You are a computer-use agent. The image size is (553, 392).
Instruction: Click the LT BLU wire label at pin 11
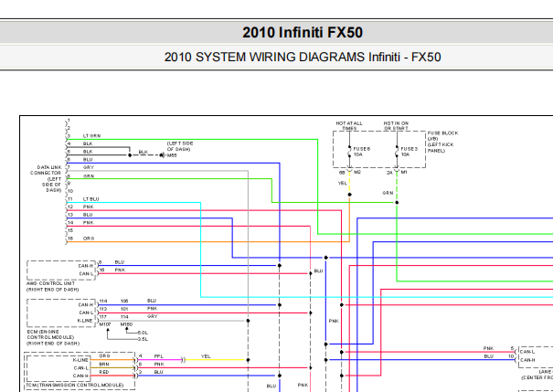[91, 199]
